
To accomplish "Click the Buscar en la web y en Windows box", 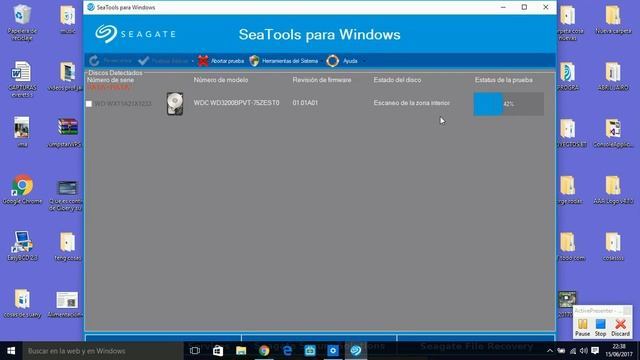I will 103,351.
